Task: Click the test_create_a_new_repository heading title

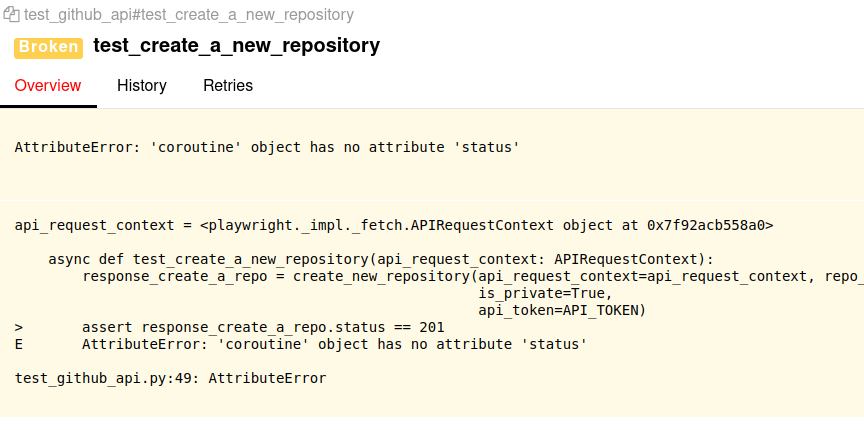Action: pos(236,46)
